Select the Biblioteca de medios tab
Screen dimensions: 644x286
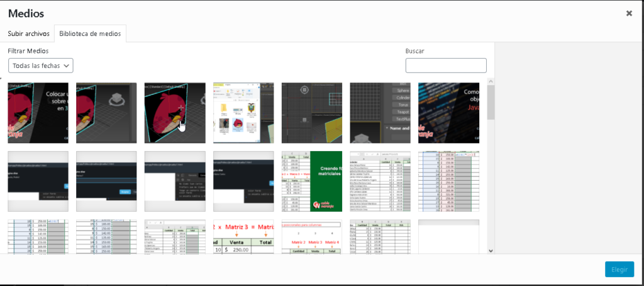(x=90, y=33)
